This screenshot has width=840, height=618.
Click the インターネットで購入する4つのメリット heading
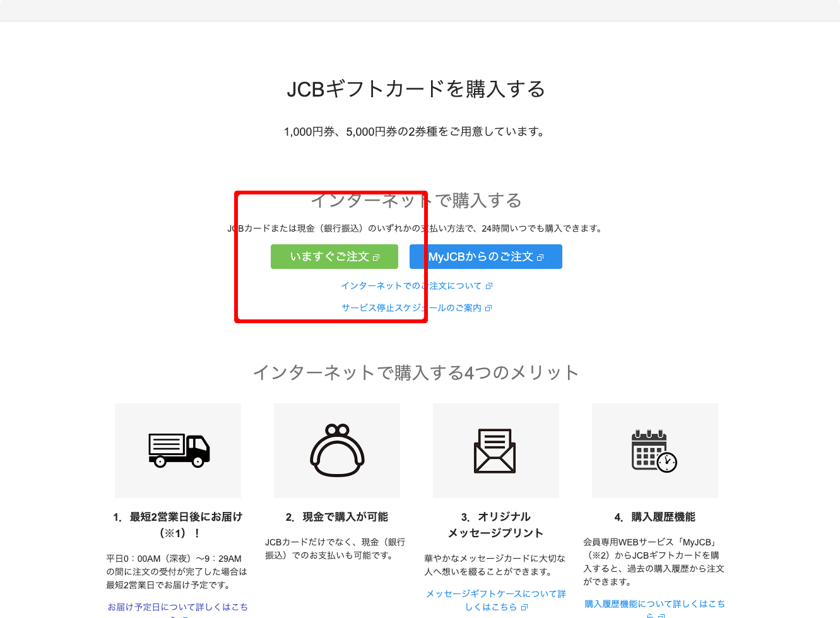416,372
